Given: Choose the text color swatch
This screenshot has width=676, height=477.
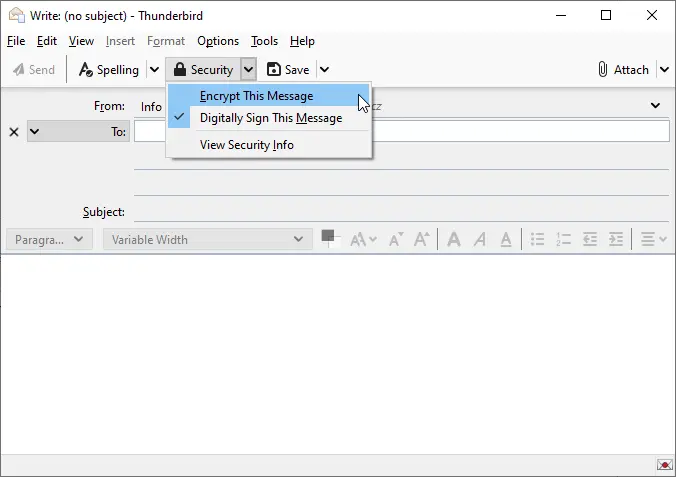Looking at the screenshot, I should coord(331,239).
